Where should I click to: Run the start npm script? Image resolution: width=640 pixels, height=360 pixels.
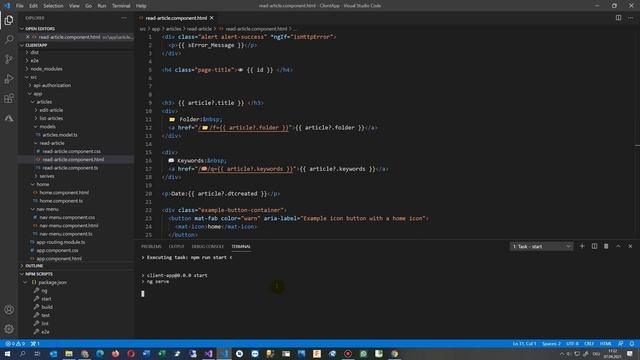pyautogui.click(x=46, y=299)
